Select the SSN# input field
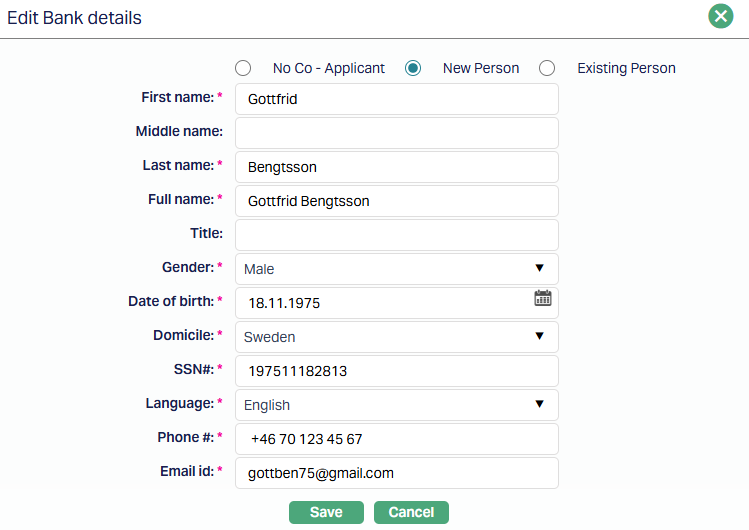749x530 pixels. click(396, 371)
